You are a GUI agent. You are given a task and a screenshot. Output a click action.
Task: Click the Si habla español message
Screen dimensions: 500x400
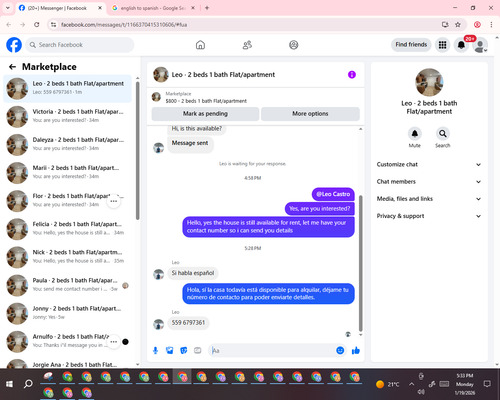pyautogui.click(x=193, y=273)
